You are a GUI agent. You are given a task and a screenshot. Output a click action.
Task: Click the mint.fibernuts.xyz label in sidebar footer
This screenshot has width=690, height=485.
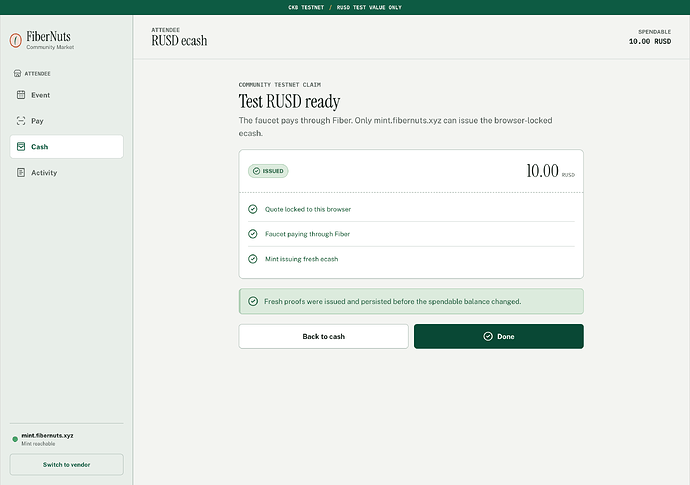pos(47,435)
